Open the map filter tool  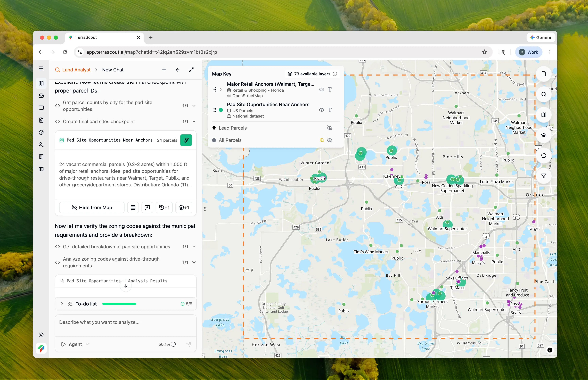pyautogui.click(x=543, y=176)
